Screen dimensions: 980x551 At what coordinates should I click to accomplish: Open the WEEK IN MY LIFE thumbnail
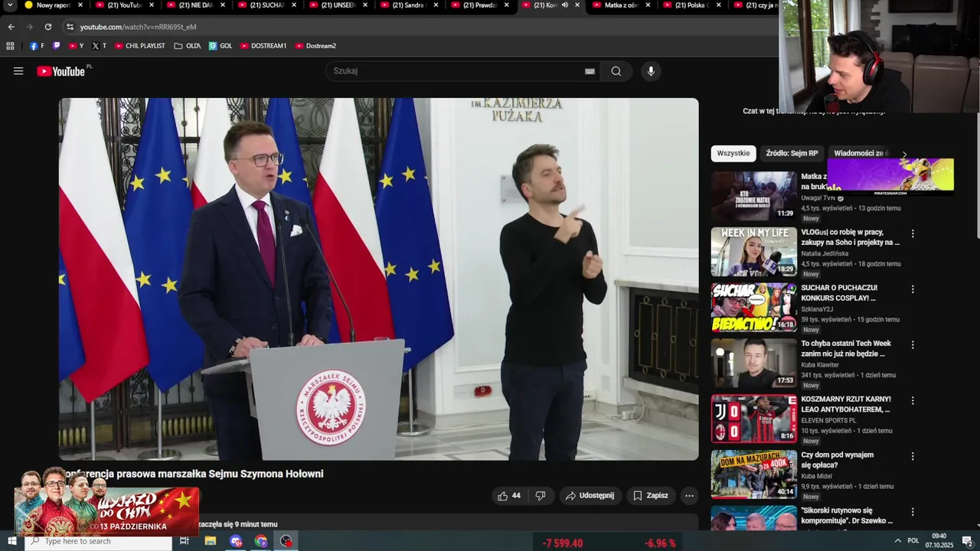point(754,252)
